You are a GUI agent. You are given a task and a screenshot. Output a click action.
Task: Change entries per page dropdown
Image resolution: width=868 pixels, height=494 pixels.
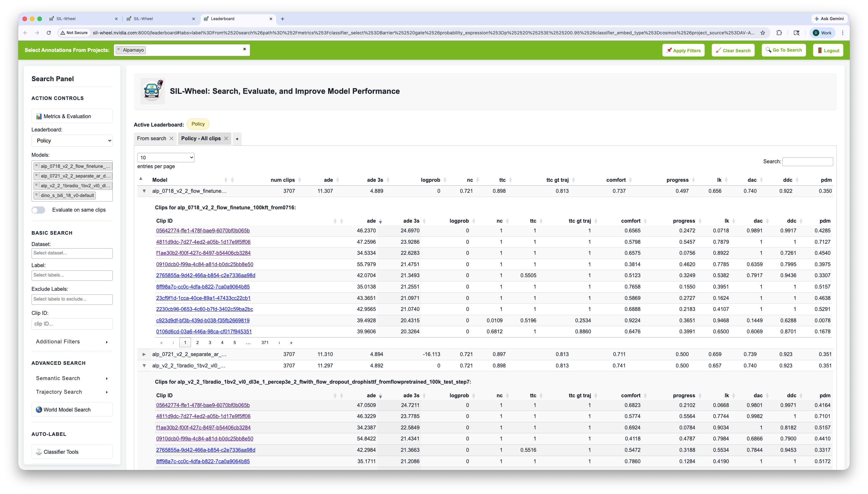coord(166,157)
